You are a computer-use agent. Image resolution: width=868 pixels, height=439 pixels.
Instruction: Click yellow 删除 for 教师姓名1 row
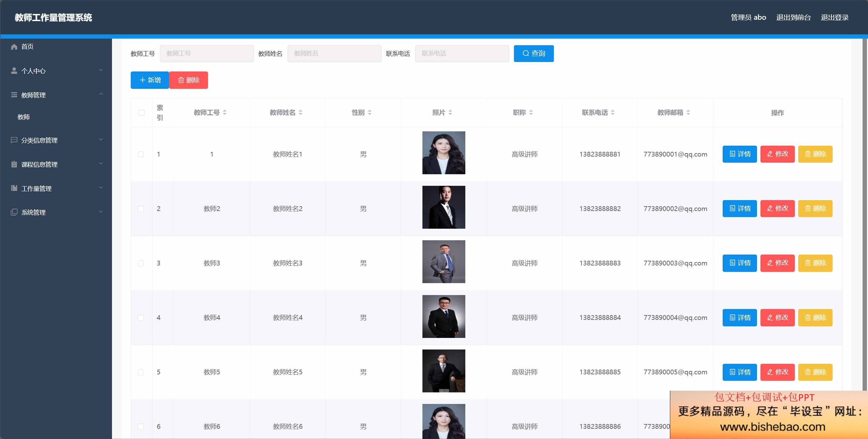(x=815, y=154)
